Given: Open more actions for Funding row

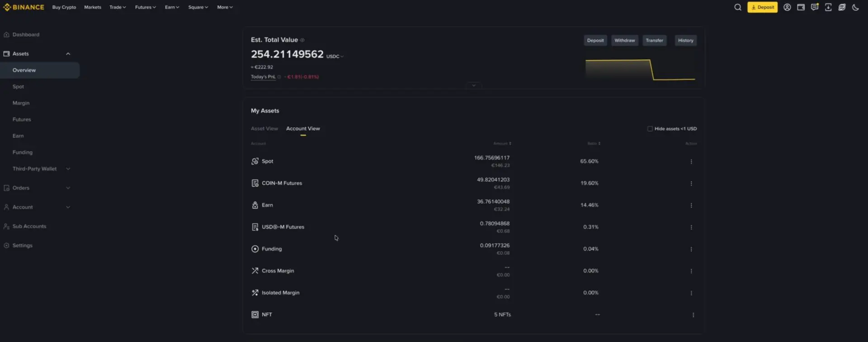Looking at the screenshot, I should (691, 249).
